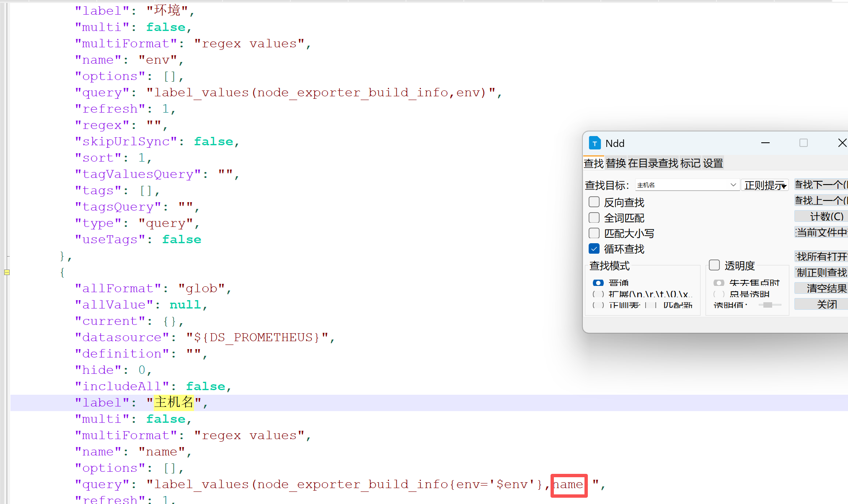Enable the 全词匹配 checkbox
Screen dimensions: 848x504
(594, 218)
